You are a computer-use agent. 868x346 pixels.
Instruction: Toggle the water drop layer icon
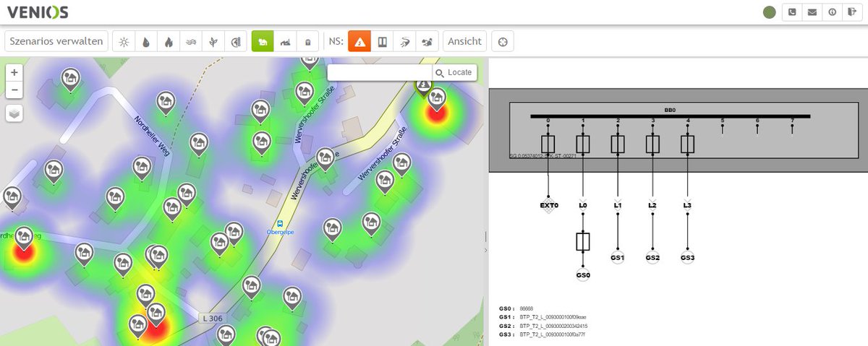pos(146,41)
